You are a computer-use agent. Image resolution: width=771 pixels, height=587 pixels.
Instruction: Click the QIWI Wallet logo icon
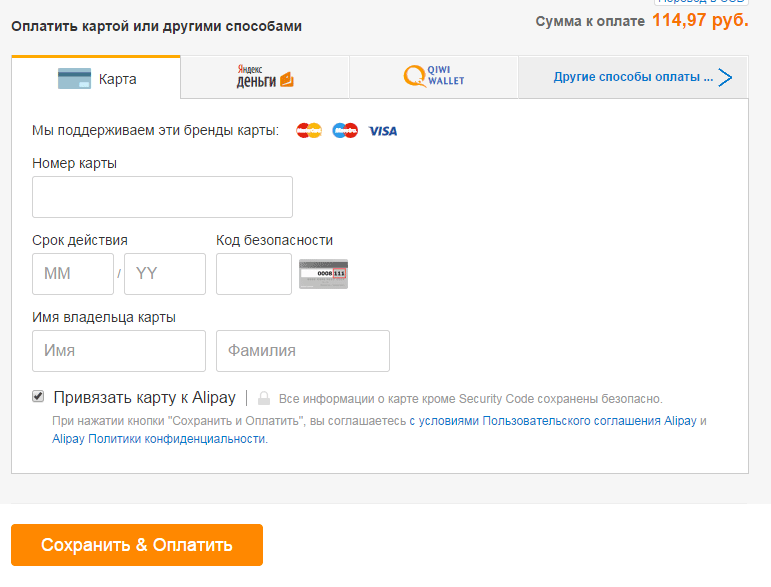pyautogui.click(x=434, y=76)
